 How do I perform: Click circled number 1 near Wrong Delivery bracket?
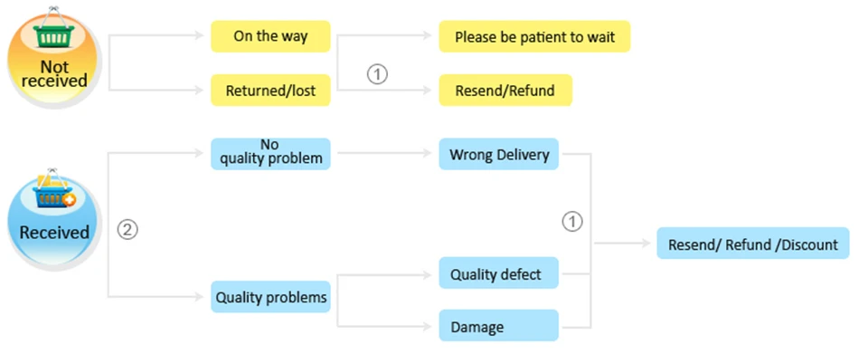click(572, 222)
